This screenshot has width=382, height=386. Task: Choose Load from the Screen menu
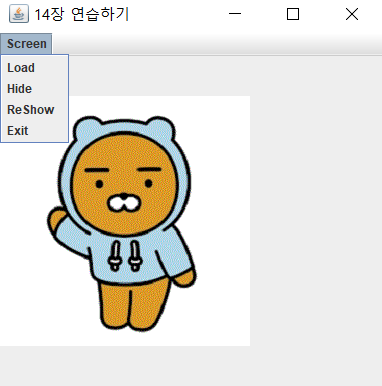[35, 68]
